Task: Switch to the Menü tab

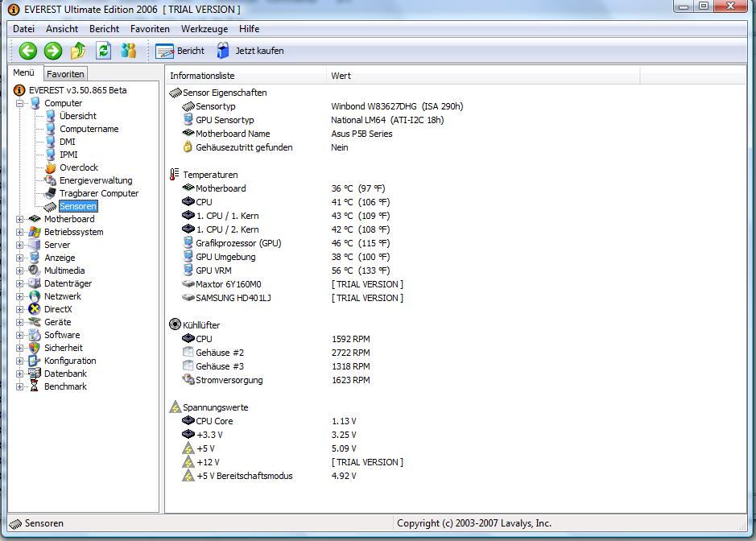Action: (23, 72)
